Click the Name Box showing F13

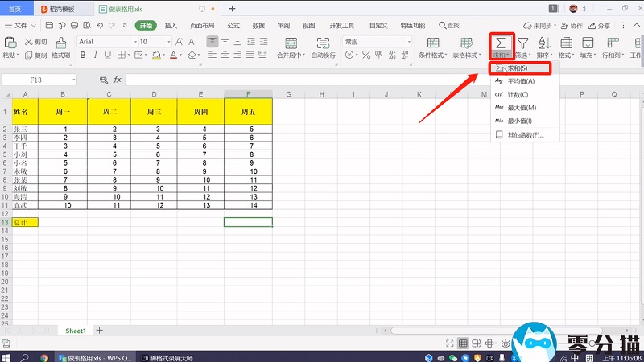[37, 80]
